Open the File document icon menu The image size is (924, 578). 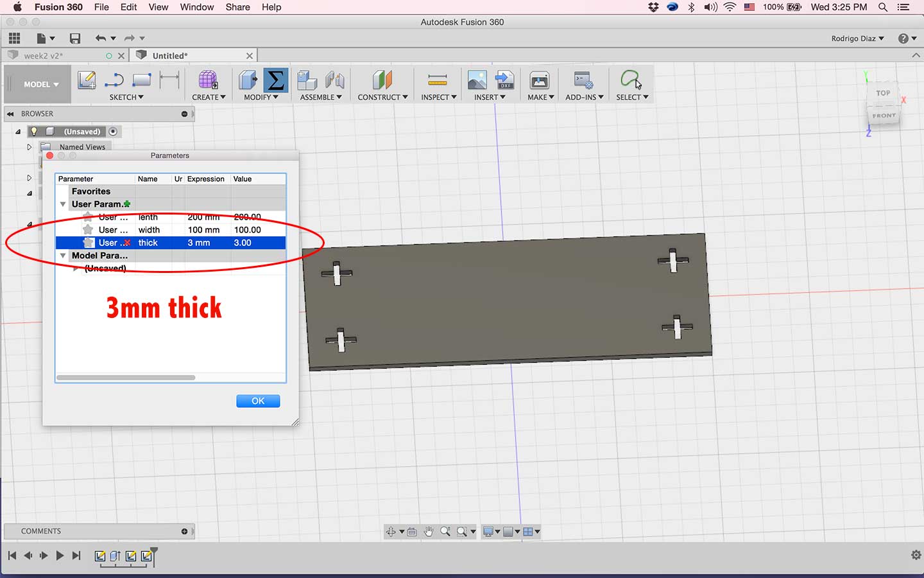click(45, 39)
